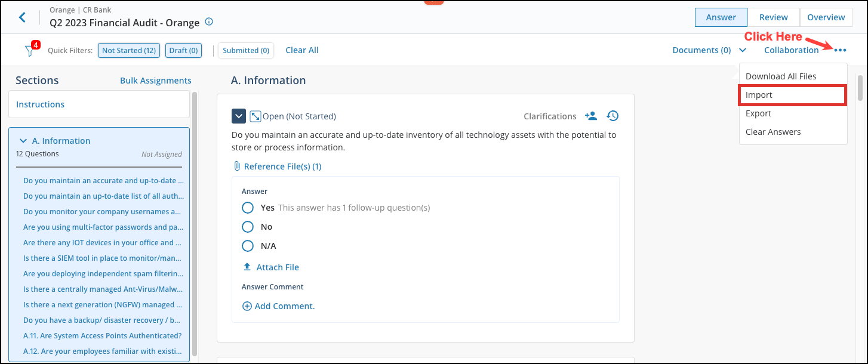Screen dimensions: 868x364
Task: Choose Import from the menu
Action: (793, 95)
